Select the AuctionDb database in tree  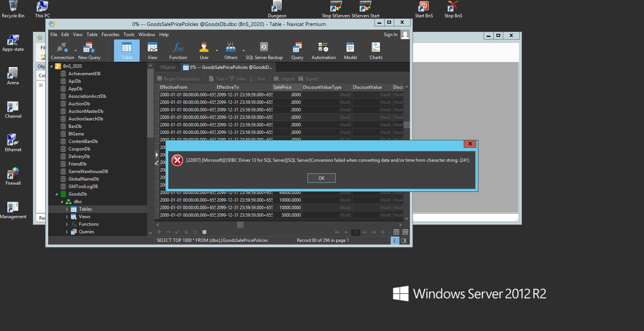(x=79, y=104)
